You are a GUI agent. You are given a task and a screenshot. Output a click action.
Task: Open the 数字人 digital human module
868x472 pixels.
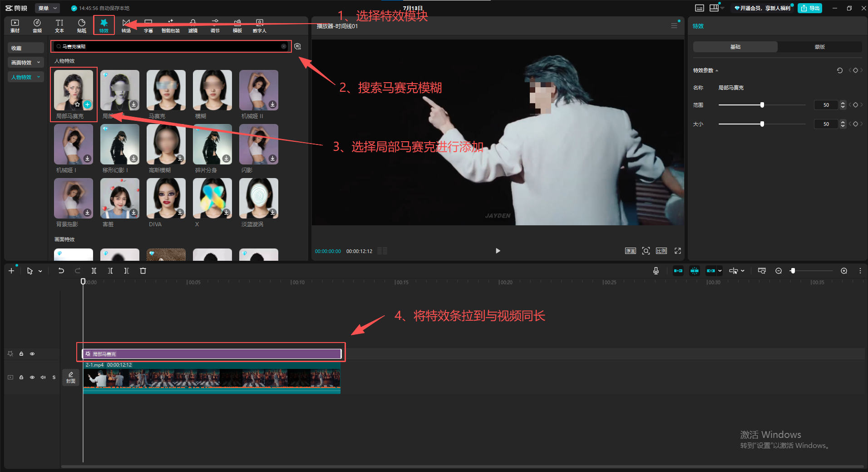[x=260, y=26]
